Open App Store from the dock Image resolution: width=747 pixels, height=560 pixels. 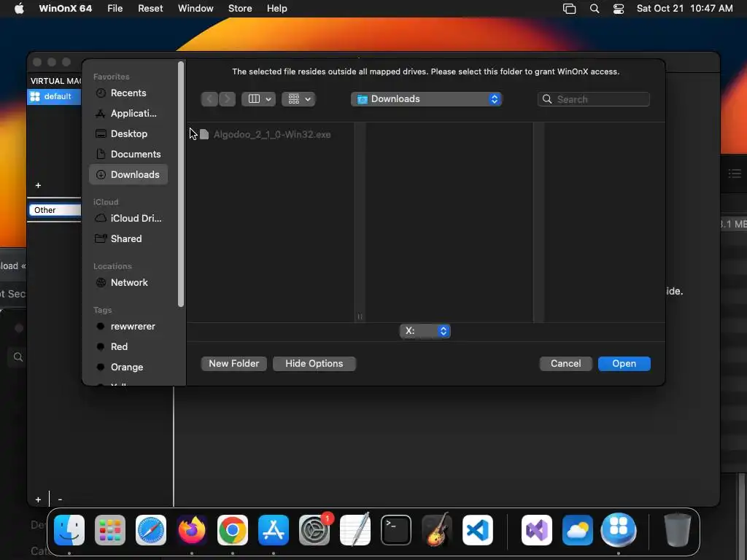(x=274, y=530)
